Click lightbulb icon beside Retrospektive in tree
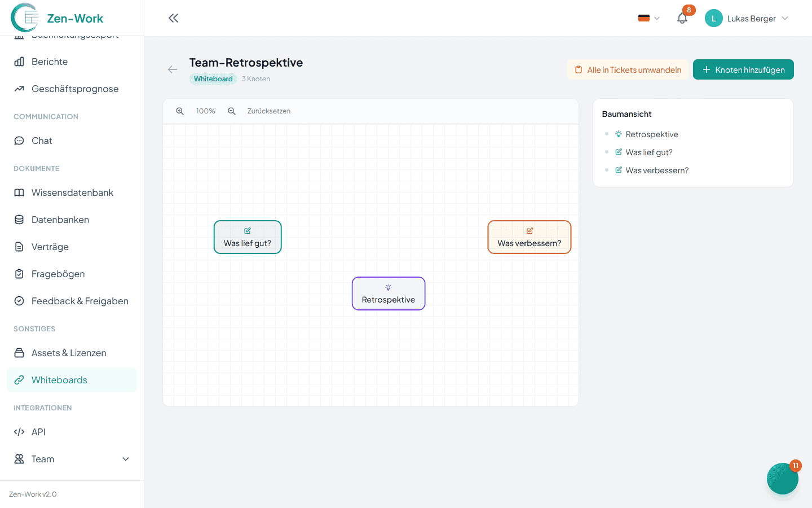 pos(619,134)
